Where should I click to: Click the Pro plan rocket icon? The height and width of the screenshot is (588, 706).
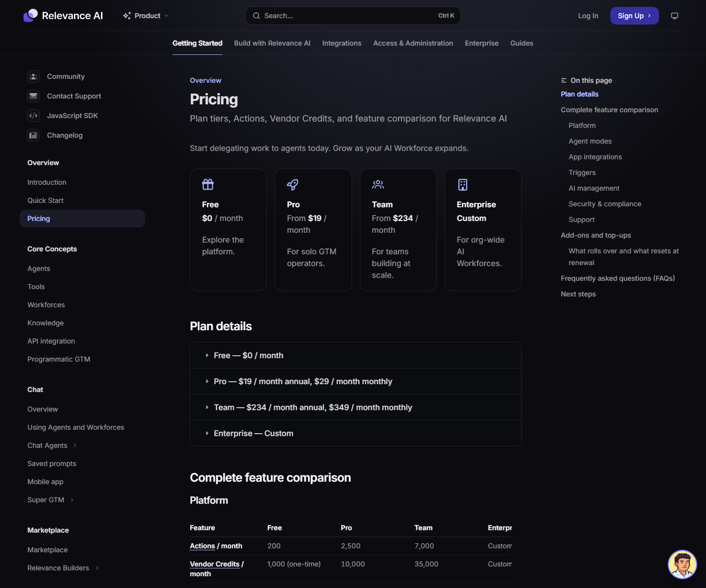293,185
